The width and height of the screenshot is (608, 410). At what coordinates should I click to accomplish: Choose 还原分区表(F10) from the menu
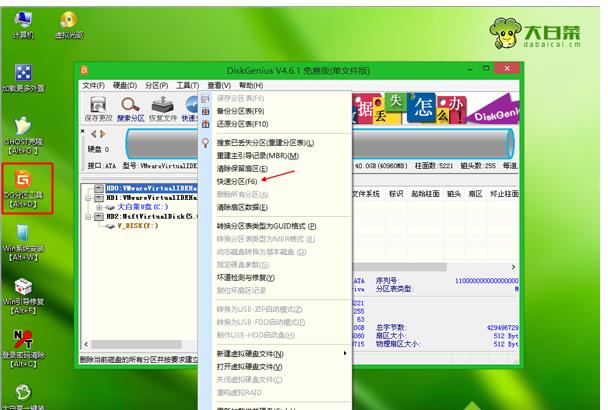pyautogui.click(x=242, y=124)
